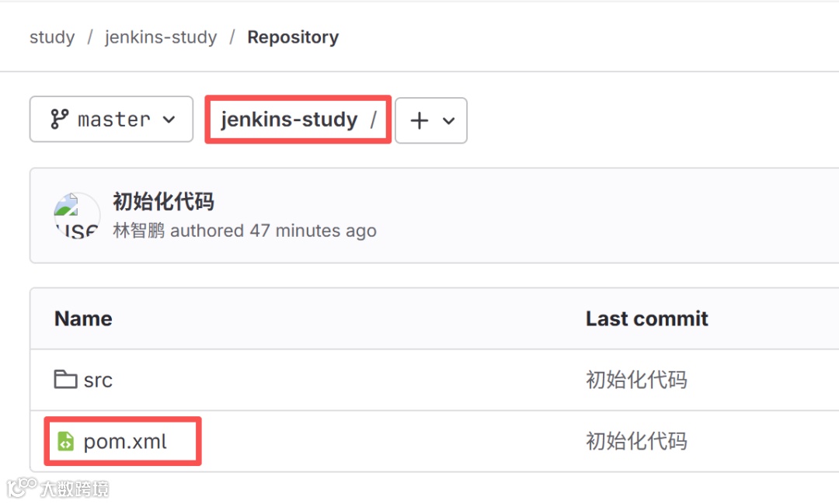Click the git branch icon beside master
This screenshot has height=504, width=839.
tap(59, 120)
